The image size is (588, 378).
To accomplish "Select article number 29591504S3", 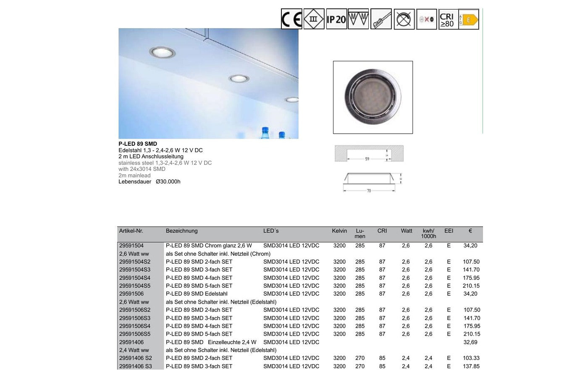I will [135, 270].
